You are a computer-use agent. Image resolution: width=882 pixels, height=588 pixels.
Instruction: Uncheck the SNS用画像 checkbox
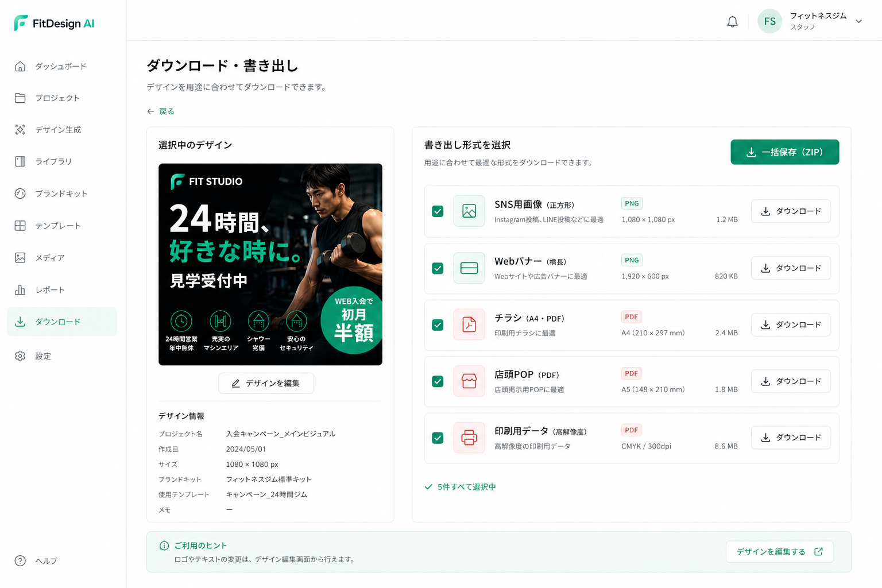tap(438, 211)
